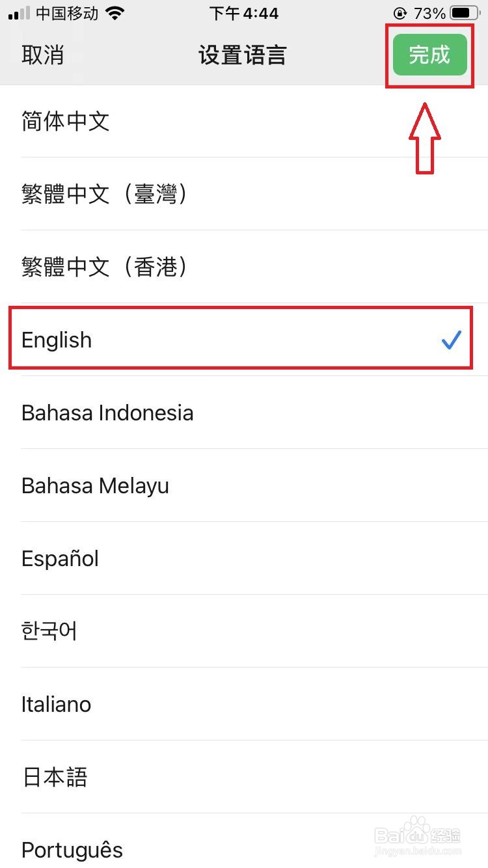Tap the 下午4:44 clock in status bar
The width and height of the screenshot is (488, 868).
pyautogui.click(x=244, y=13)
